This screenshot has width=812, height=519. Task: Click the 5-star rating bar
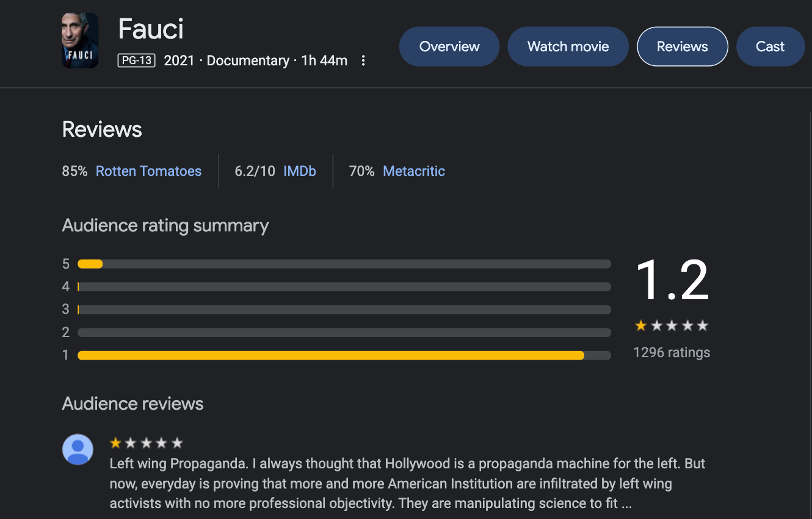344,264
